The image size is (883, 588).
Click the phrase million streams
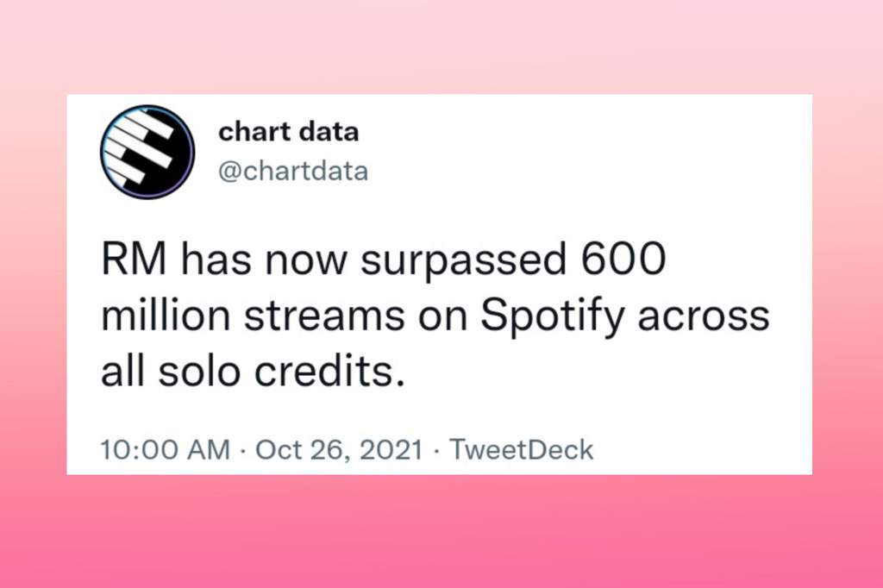253,316
